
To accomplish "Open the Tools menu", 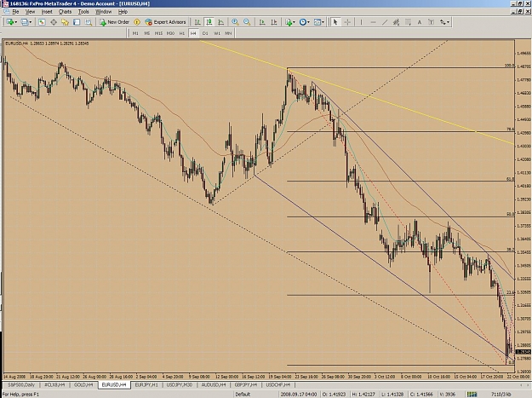I will (83, 12).
